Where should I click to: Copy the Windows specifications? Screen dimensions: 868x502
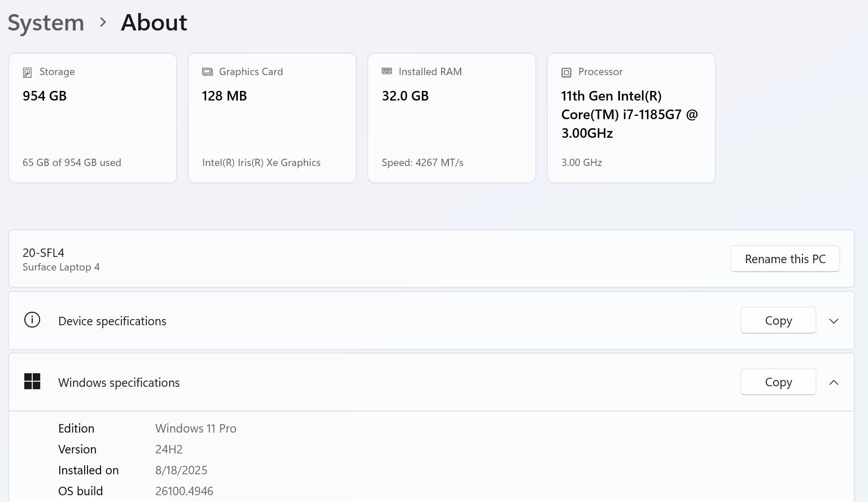[778, 382]
